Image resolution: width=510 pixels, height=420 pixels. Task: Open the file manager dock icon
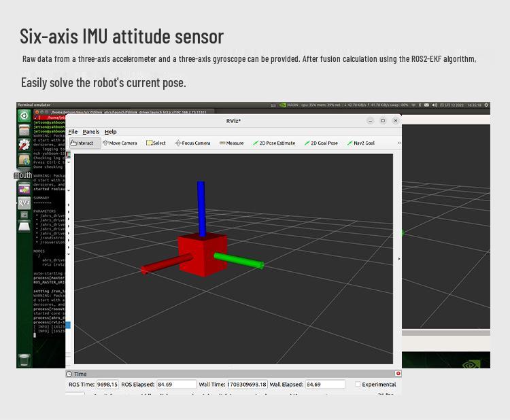coord(24,130)
